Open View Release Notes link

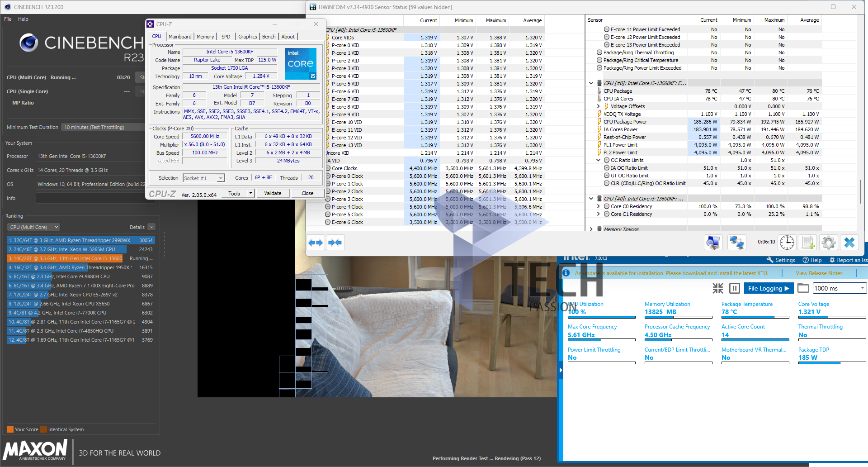click(x=819, y=273)
